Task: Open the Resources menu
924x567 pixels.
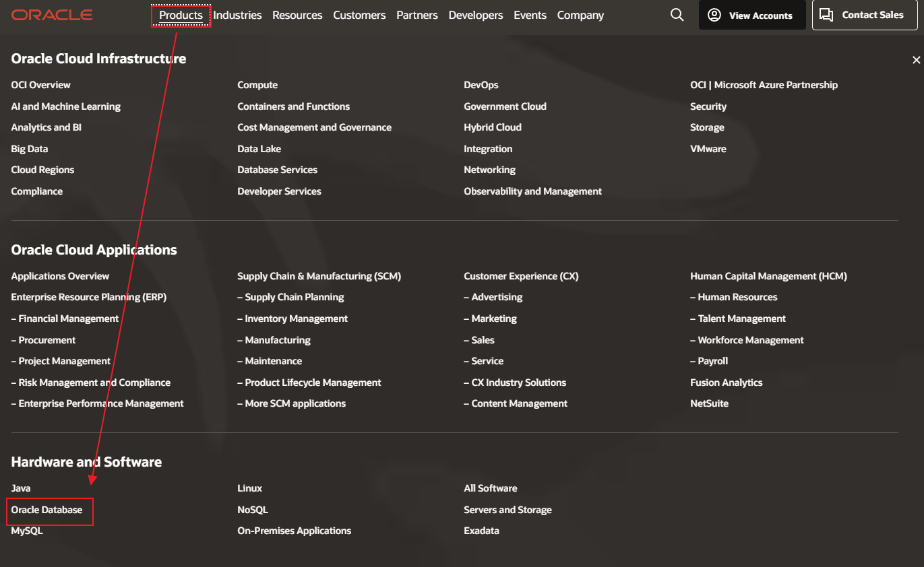Action: tap(297, 15)
